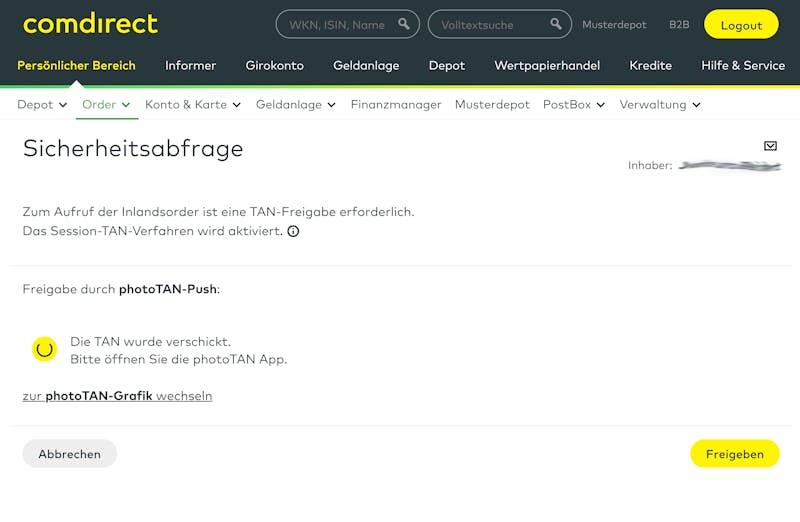
Task: Expand the Order submenu dropdown
Action: (x=106, y=105)
